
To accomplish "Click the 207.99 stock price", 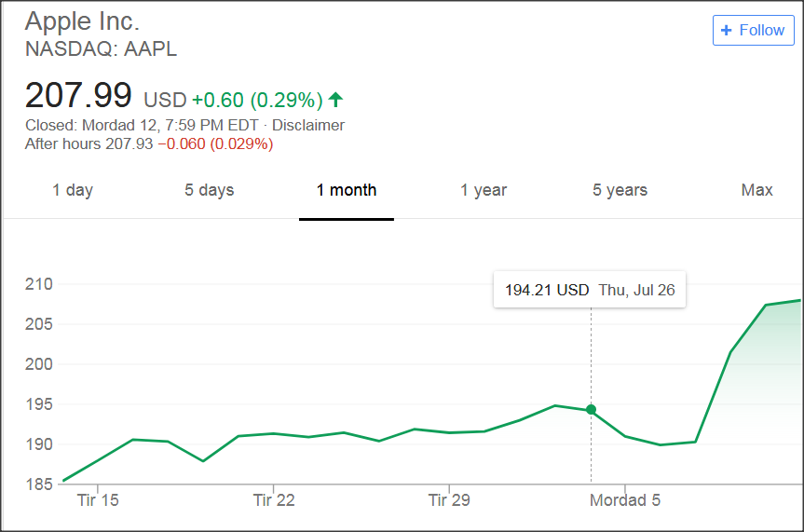I will [x=78, y=96].
